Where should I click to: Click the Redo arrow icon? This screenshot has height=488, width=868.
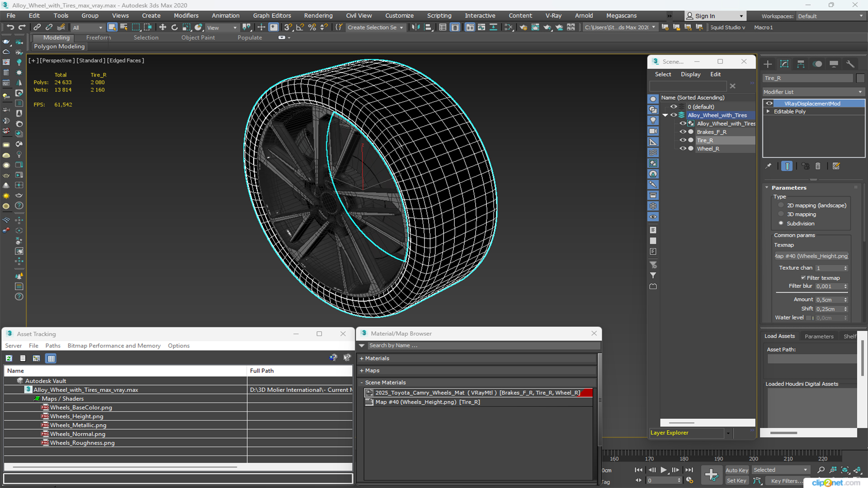click(21, 28)
